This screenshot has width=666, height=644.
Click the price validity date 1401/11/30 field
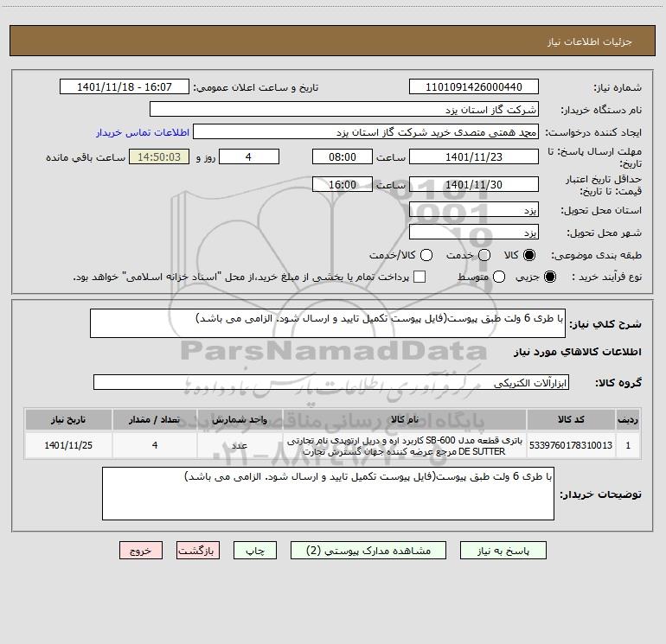474,184
